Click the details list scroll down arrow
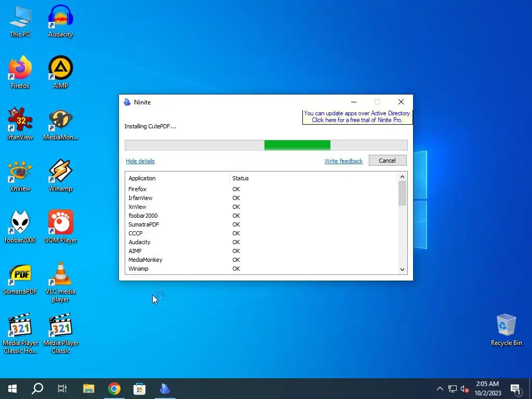The image size is (532, 399). [402, 270]
